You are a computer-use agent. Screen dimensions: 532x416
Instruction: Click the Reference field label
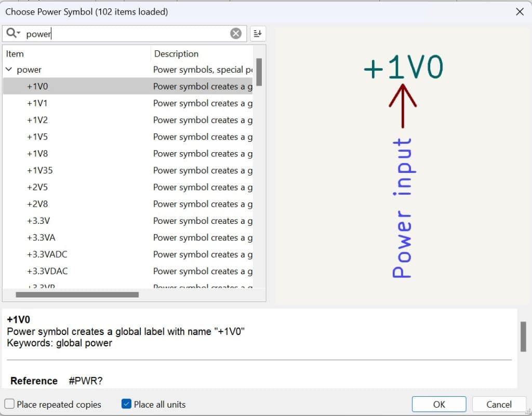(34, 381)
